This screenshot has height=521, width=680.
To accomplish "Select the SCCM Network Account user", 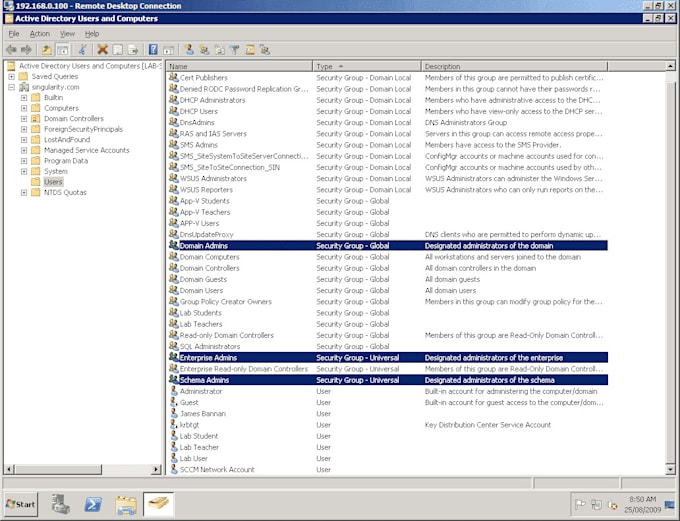I will click(x=217, y=470).
